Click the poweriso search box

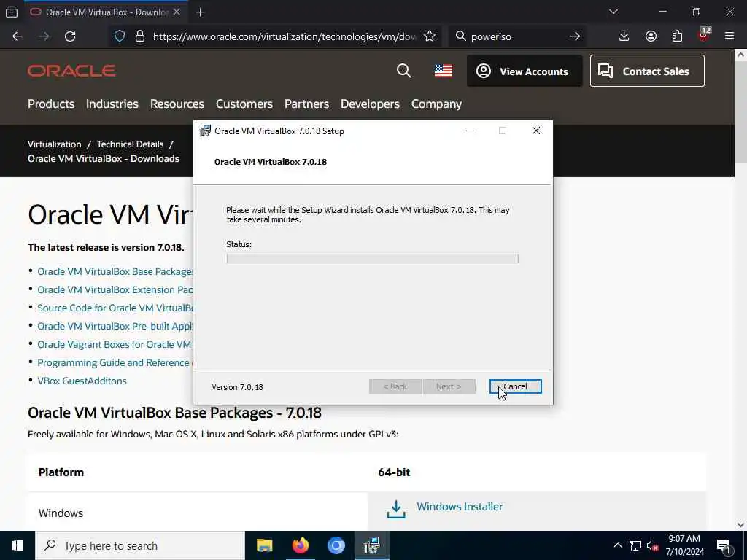pyautogui.click(x=517, y=36)
